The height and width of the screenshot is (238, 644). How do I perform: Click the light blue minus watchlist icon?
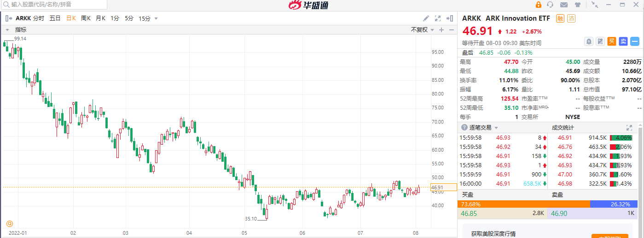(635, 41)
